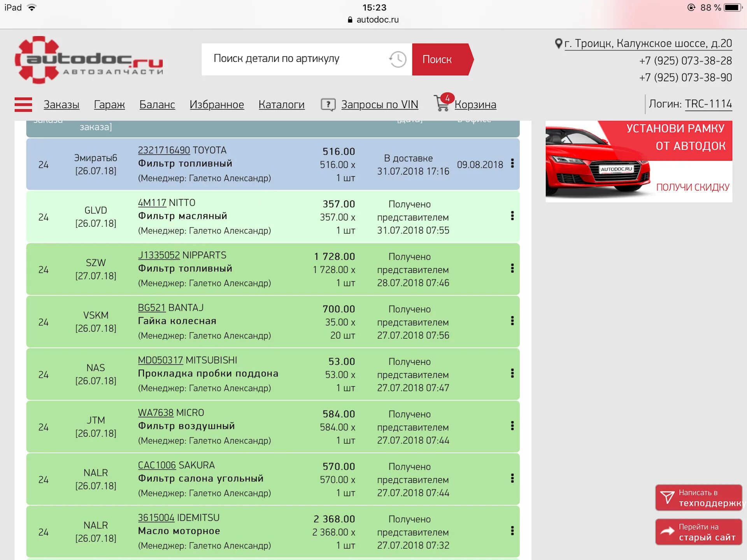Open the Избранное menu item
The height and width of the screenshot is (560, 747).
tap(217, 105)
